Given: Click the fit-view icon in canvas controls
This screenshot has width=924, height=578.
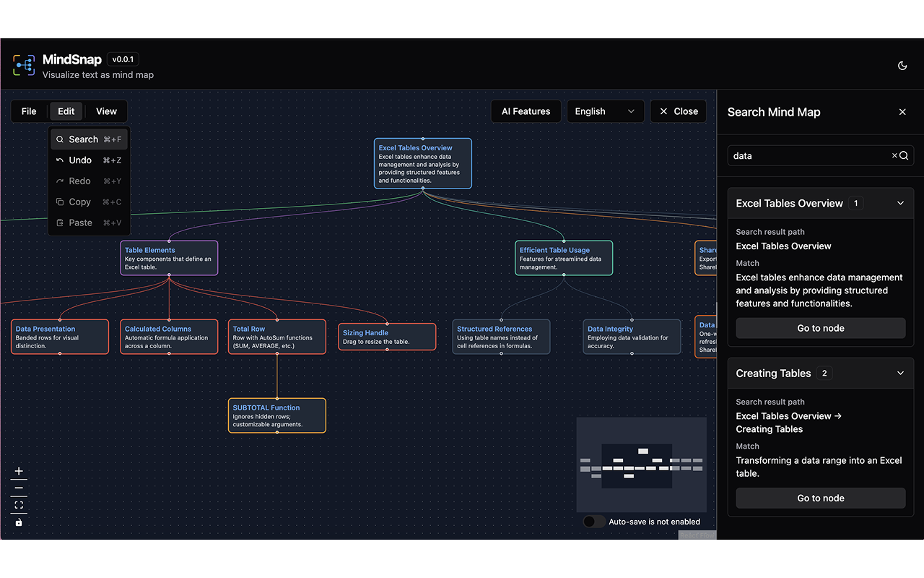Looking at the screenshot, I should click(19, 506).
